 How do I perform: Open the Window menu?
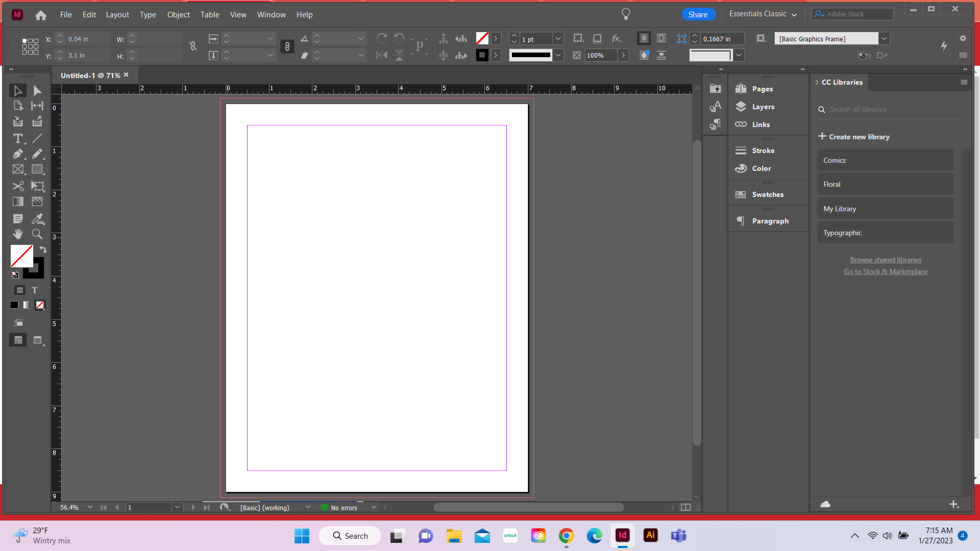(x=271, y=14)
